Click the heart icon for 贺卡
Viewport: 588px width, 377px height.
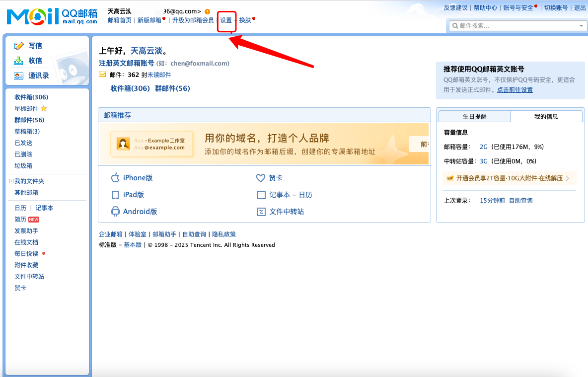261,178
